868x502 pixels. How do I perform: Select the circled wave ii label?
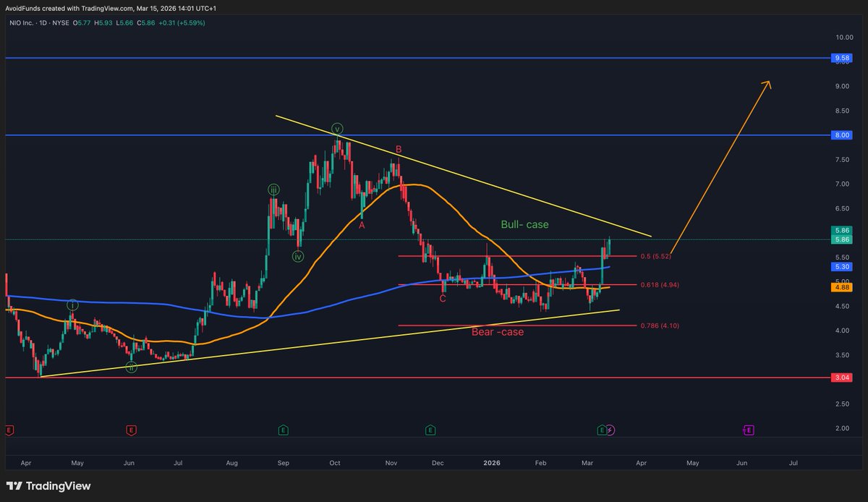click(131, 367)
